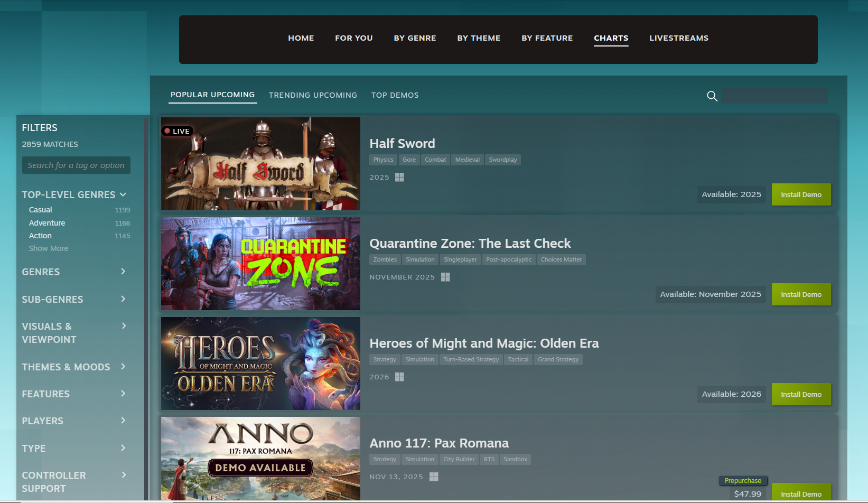Click the search magnifier icon
The height and width of the screenshot is (503, 868).
pos(712,96)
